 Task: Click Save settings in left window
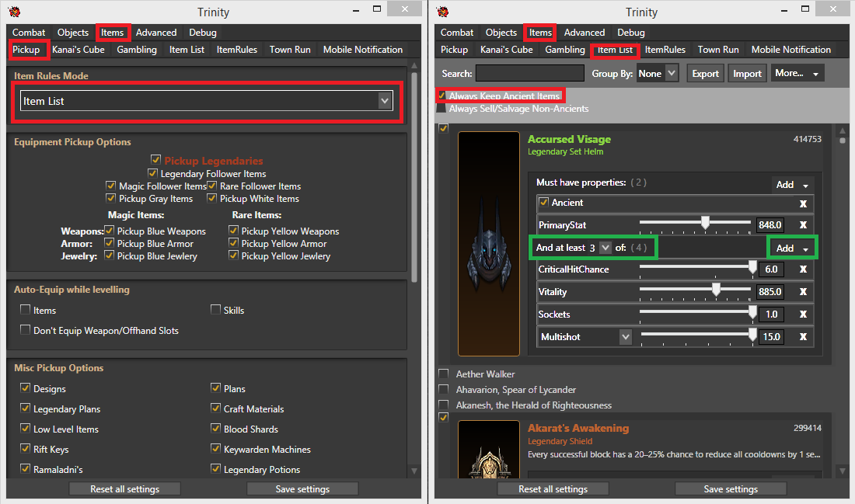click(x=302, y=488)
